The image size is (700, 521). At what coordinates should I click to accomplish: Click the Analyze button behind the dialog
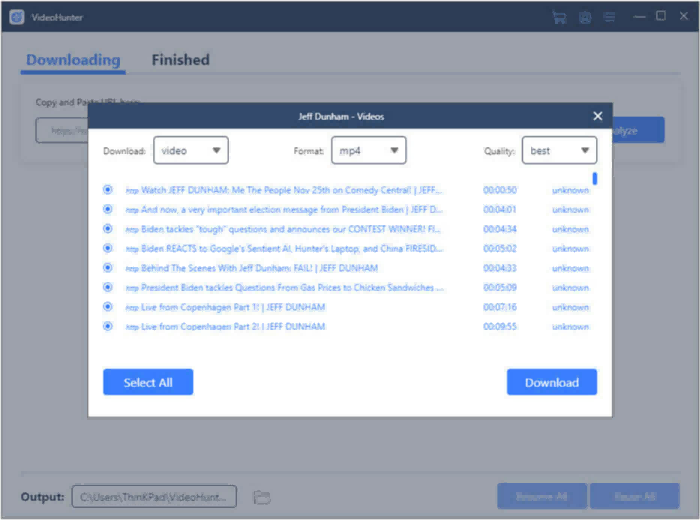(x=638, y=130)
